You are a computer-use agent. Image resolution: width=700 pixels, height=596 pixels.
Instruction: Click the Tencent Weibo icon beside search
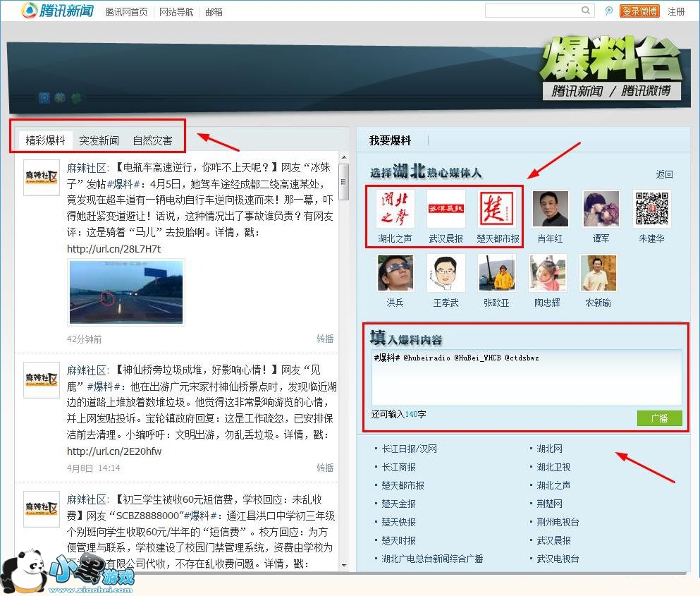(608, 11)
